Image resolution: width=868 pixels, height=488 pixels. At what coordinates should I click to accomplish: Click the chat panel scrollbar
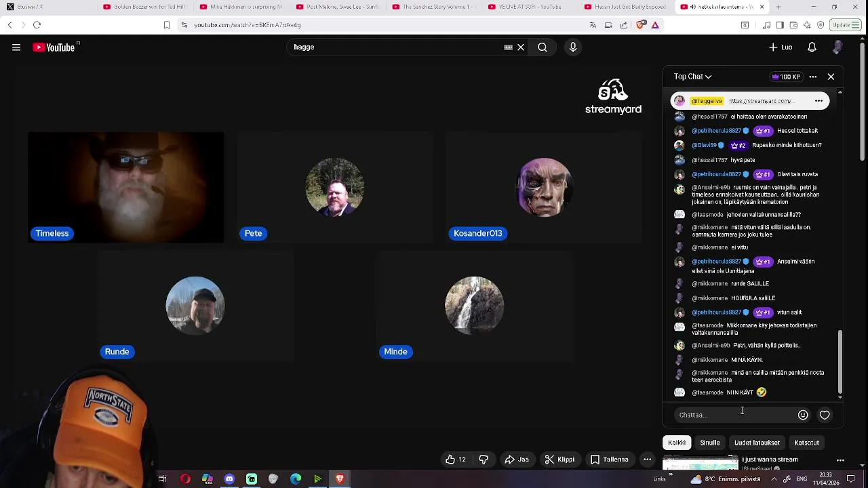tap(840, 363)
